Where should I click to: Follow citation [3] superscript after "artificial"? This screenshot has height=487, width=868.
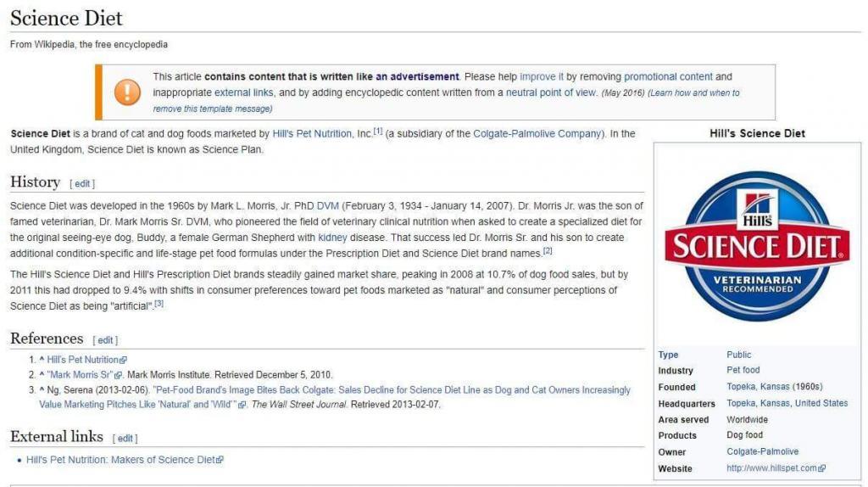coord(159,304)
